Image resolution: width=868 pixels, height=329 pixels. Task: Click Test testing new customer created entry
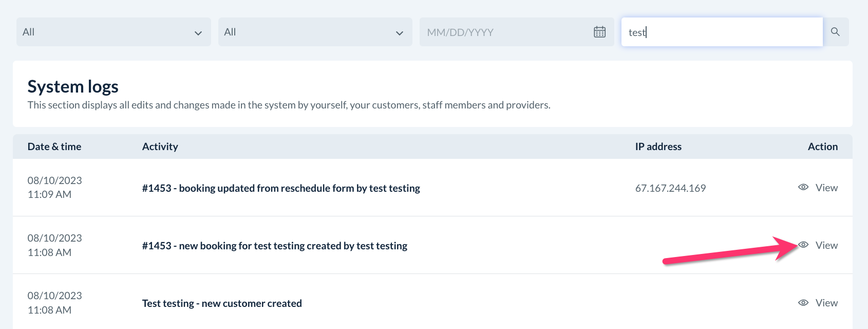[x=222, y=303]
